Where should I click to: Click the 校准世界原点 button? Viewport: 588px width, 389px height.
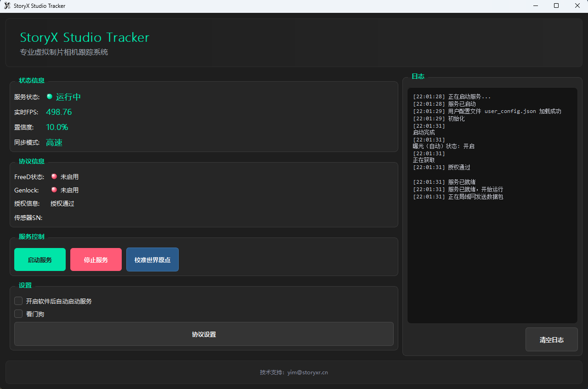(153, 259)
